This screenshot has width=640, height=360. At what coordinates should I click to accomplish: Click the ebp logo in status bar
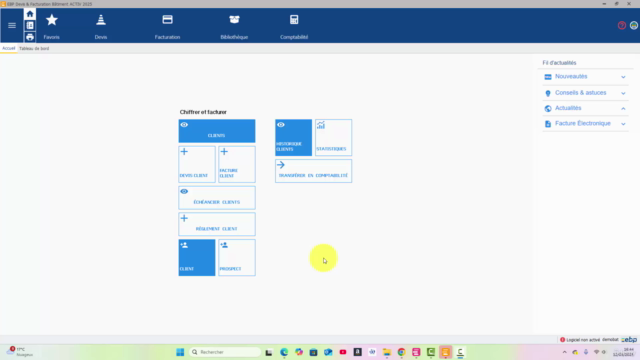[x=629, y=340]
